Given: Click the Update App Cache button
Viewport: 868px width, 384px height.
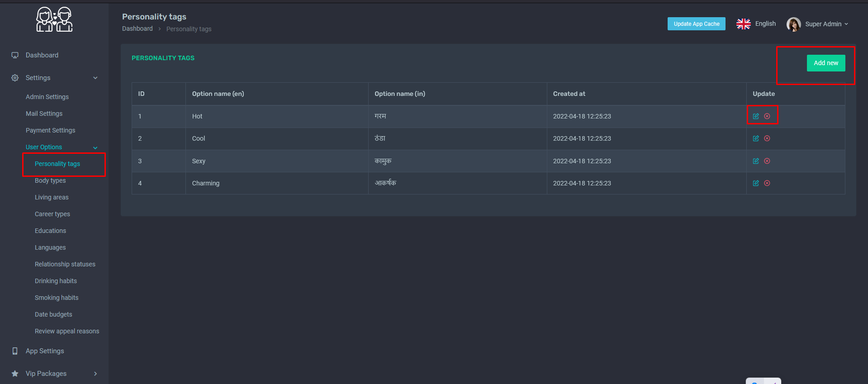Looking at the screenshot, I should pos(696,24).
